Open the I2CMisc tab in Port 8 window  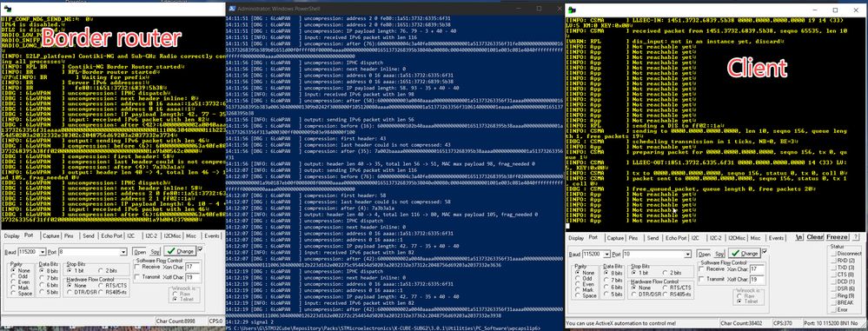[173, 235]
